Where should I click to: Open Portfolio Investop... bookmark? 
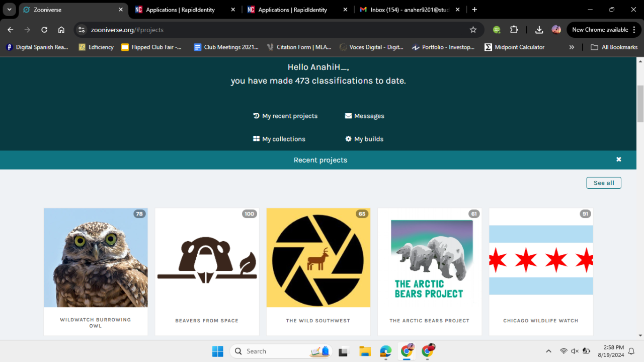tap(443, 47)
